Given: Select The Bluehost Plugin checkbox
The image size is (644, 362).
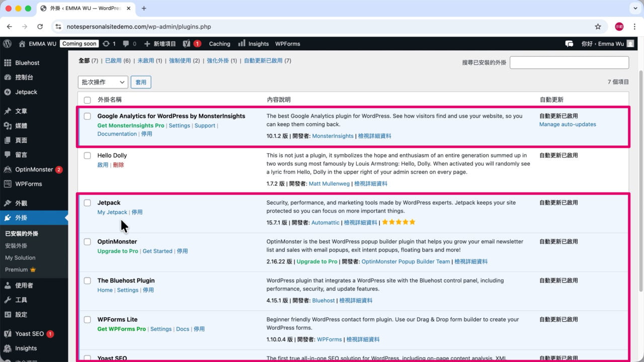Looking at the screenshot, I should 88,281.
